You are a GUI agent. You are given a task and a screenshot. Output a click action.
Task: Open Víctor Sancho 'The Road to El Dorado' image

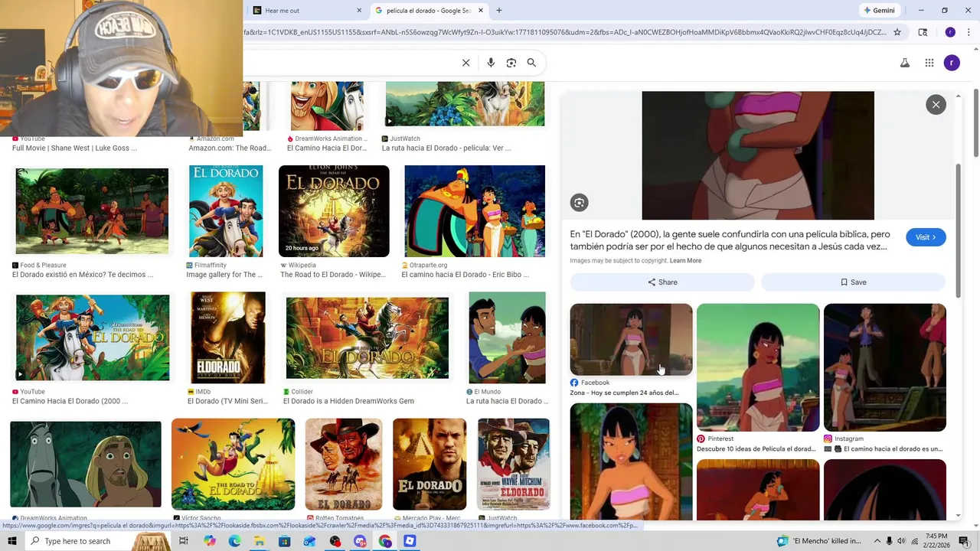pos(233,464)
